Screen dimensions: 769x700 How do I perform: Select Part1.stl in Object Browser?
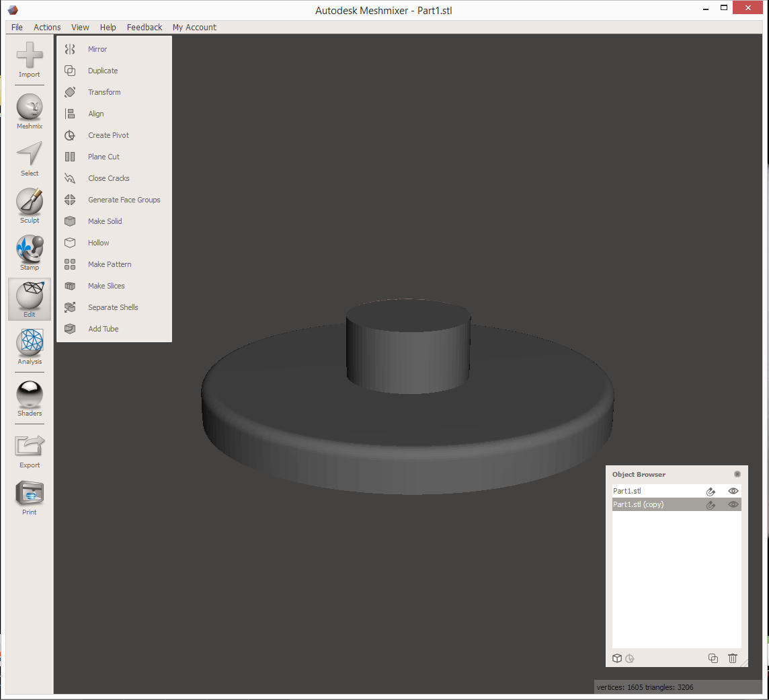point(676,491)
